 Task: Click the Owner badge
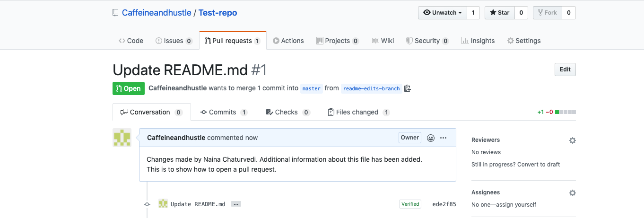tap(410, 138)
